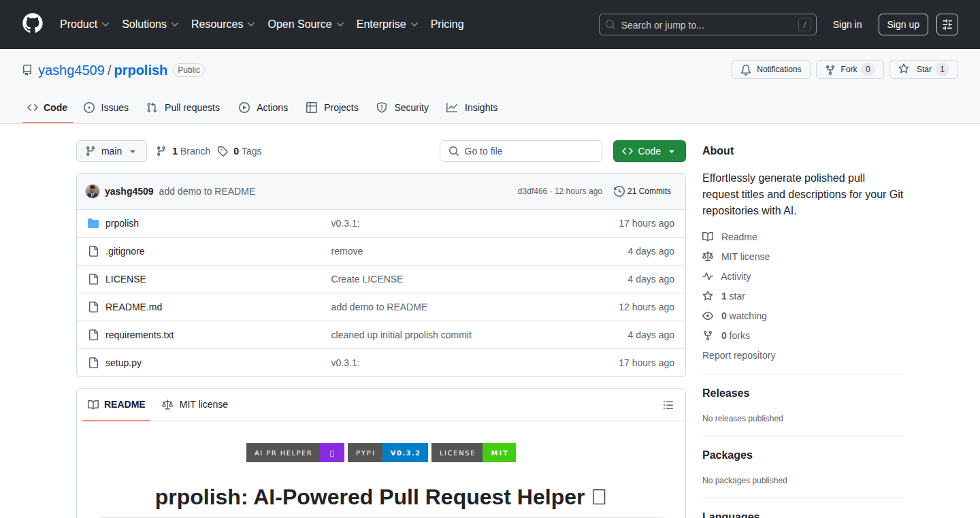The image size is (980, 518).
Task: Open the Enterprise dropdown
Action: pos(387,25)
